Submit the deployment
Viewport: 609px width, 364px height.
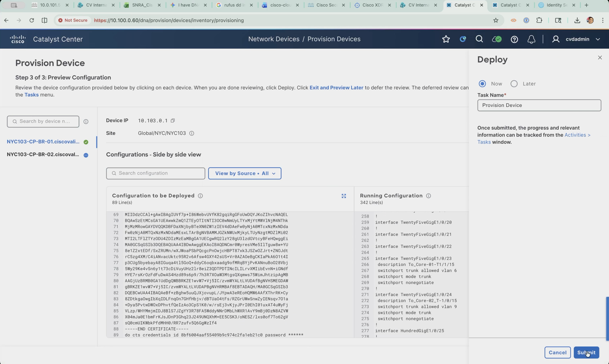[x=586, y=353]
